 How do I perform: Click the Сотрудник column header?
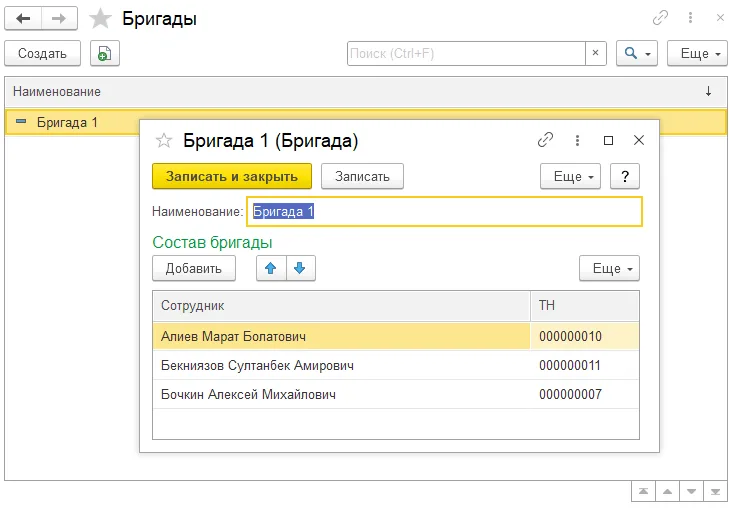(x=341, y=306)
